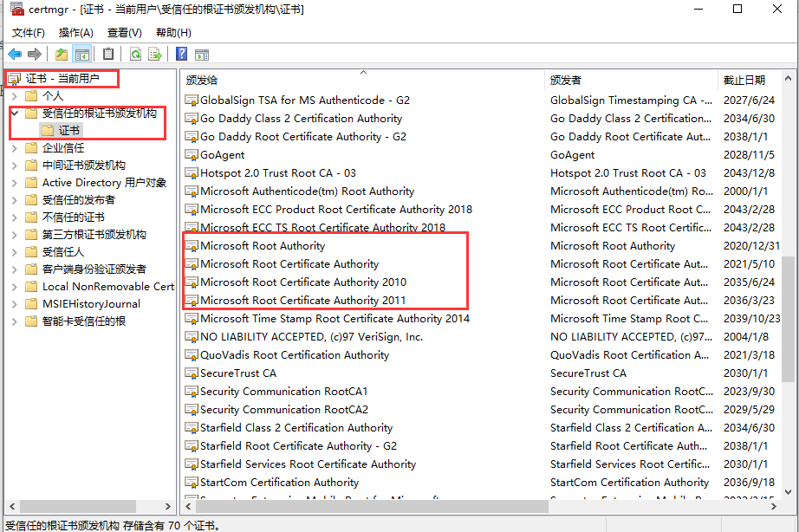799x532 pixels.
Task: Click folder icon next to 不信任的证书
Action: tap(31, 217)
